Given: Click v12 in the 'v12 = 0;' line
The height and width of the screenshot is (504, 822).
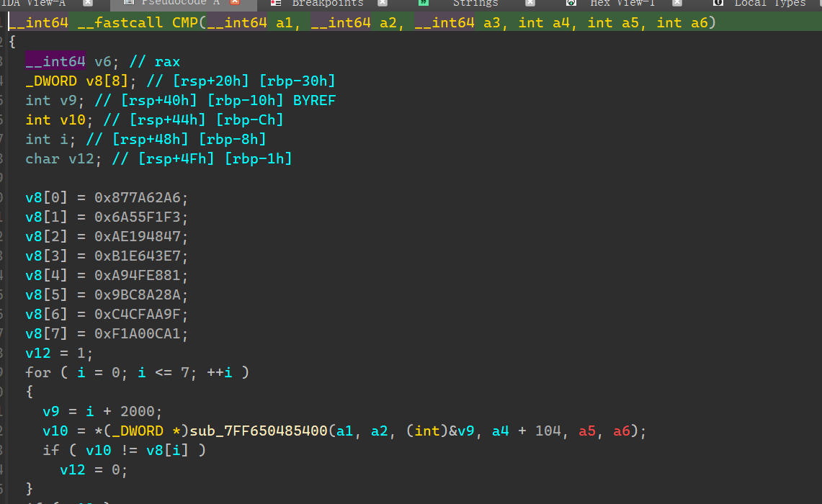Looking at the screenshot, I should (x=73, y=469).
